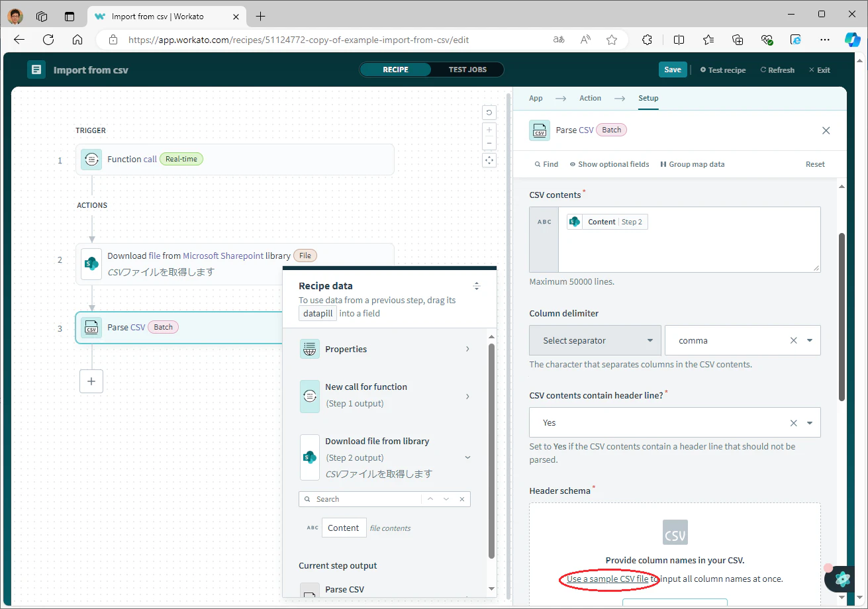Select the RECIPE toggle view

pos(395,70)
